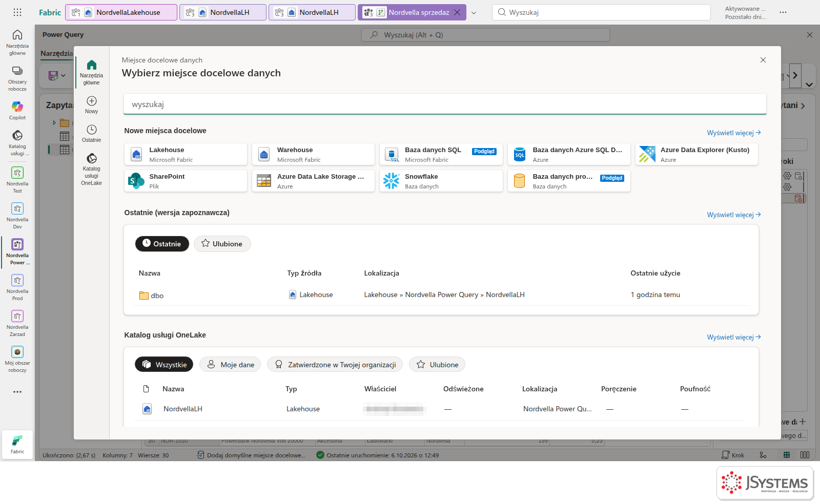This screenshot has height=504, width=820.
Task: Click the top Wyszukaj search box
Action: point(601,12)
